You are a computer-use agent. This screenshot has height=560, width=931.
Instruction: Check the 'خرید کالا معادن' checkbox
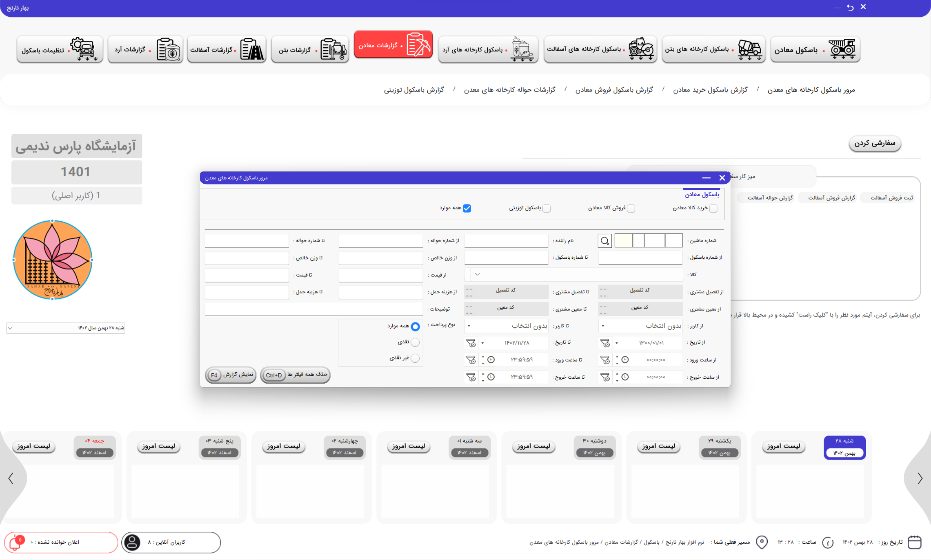click(713, 208)
